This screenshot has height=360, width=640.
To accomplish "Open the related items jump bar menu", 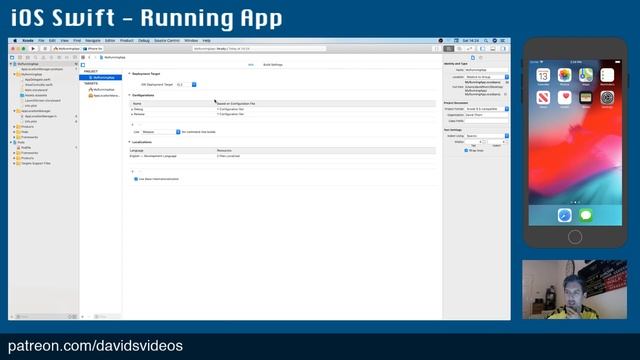I will (83, 58).
